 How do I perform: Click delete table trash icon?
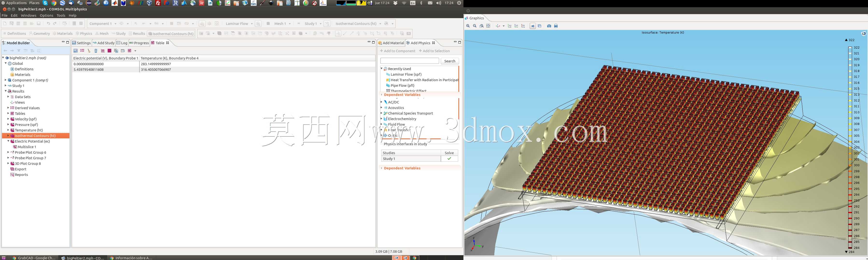tap(96, 51)
